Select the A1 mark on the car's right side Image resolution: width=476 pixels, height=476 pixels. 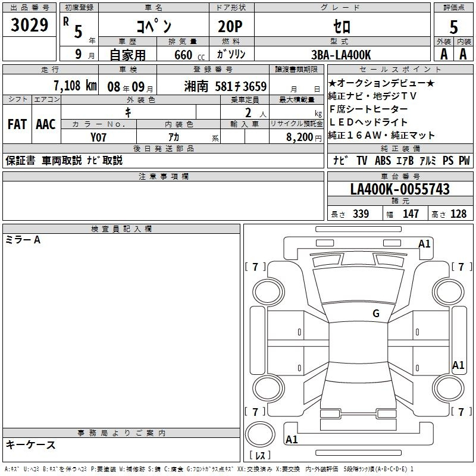458,365
